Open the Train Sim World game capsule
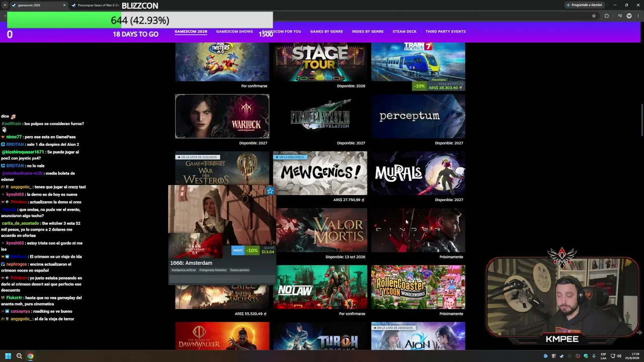This screenshot has width=644, height=362. point(418,62)
